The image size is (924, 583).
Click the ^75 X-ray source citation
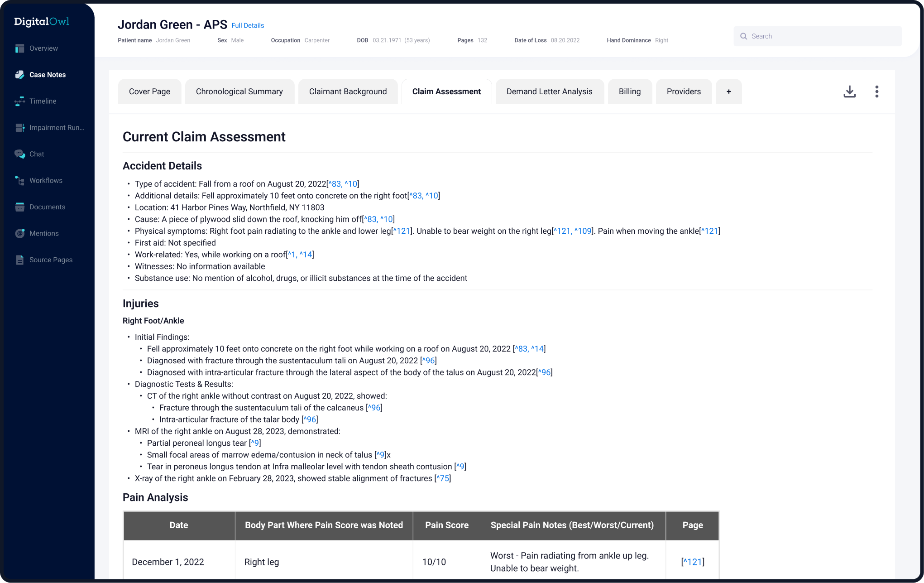coord(443,478)
